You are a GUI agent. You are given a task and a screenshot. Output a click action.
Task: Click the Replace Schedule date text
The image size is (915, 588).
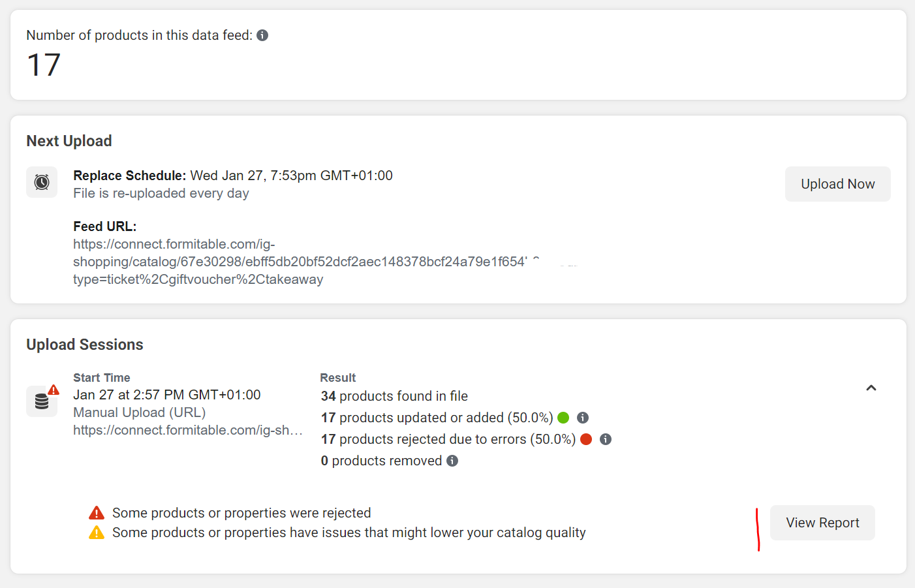click(291, 176)
